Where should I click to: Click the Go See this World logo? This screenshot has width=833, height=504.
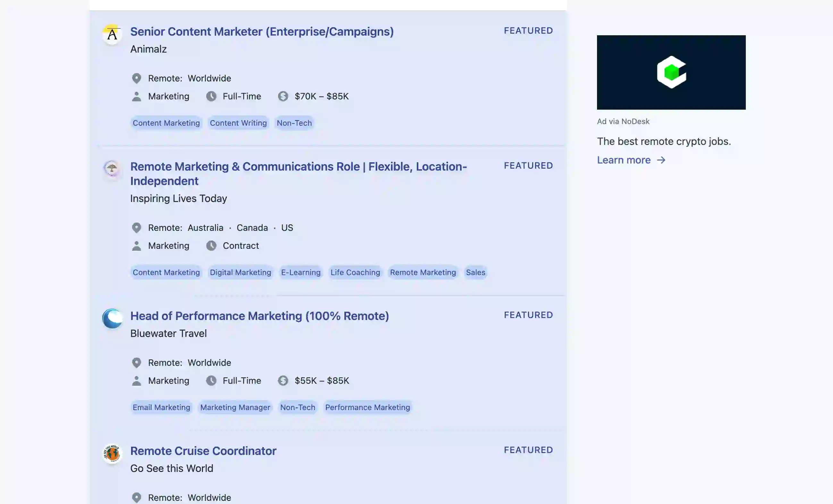(x=112, y=453)
